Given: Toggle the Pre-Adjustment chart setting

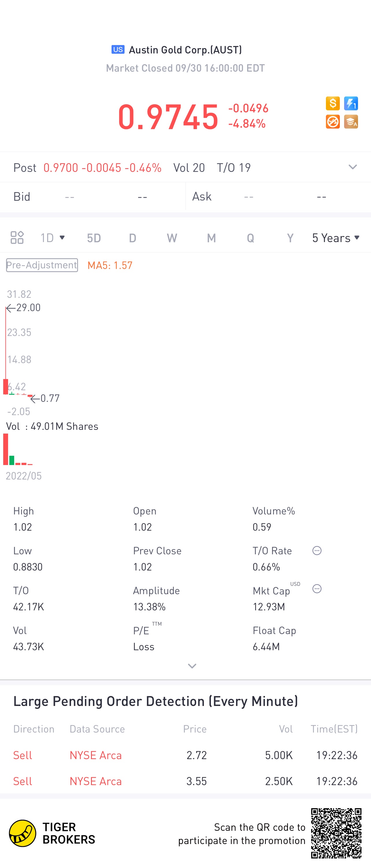Looking at the screenshot, I should coord(42,265).
